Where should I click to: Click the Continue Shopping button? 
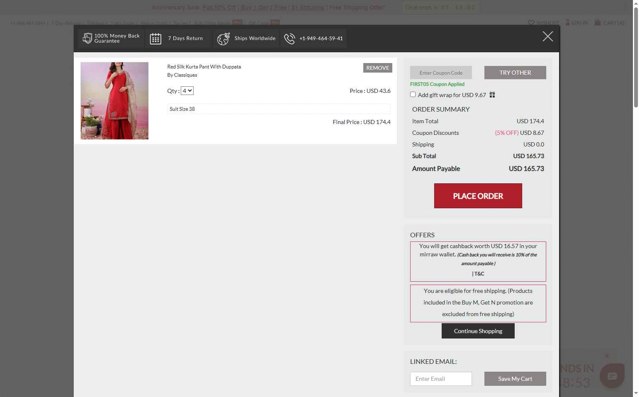click(478, 331)
